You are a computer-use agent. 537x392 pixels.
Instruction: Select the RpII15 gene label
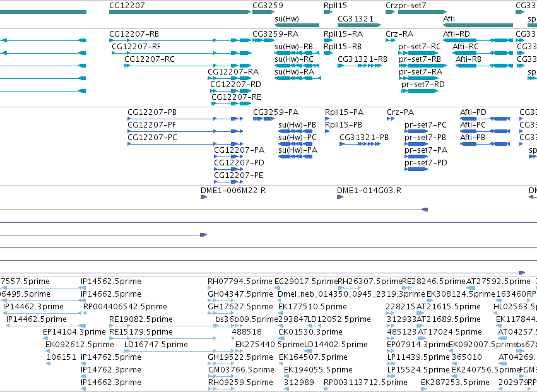click(x=335, y=6)
